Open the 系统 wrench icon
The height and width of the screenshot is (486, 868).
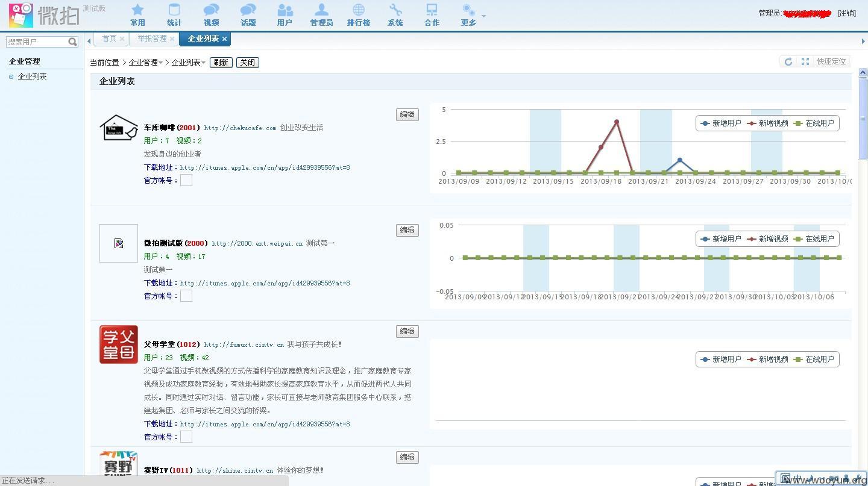(395, 10)
